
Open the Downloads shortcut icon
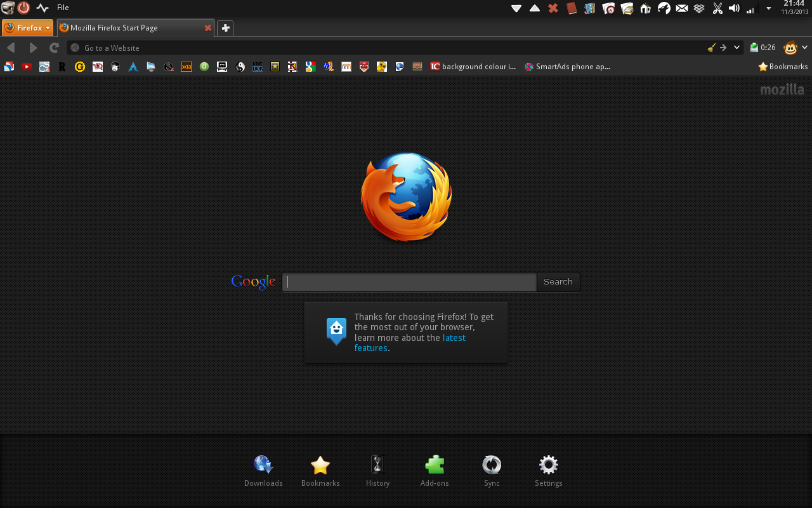[263, 465]
